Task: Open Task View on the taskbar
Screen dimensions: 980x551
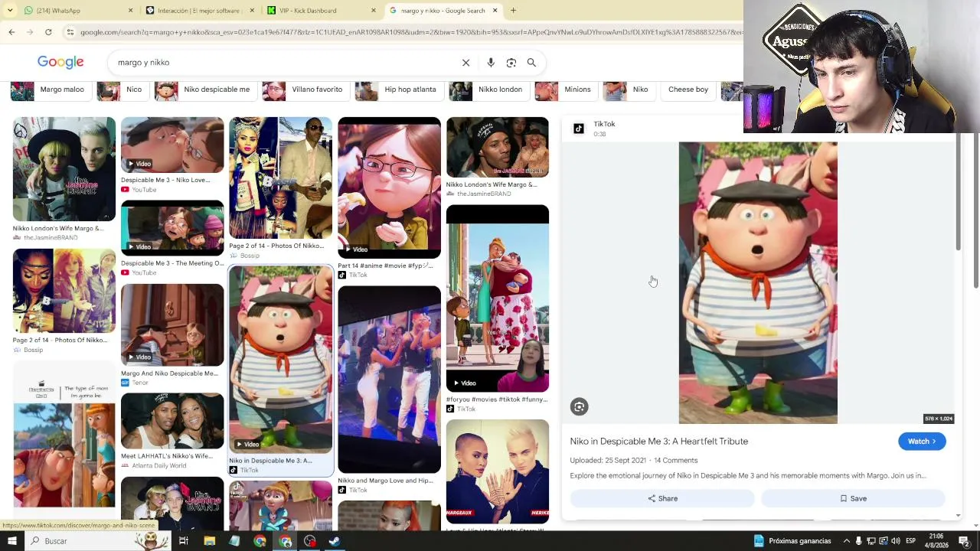Action: pyautogui.click(x=184, y=541)
